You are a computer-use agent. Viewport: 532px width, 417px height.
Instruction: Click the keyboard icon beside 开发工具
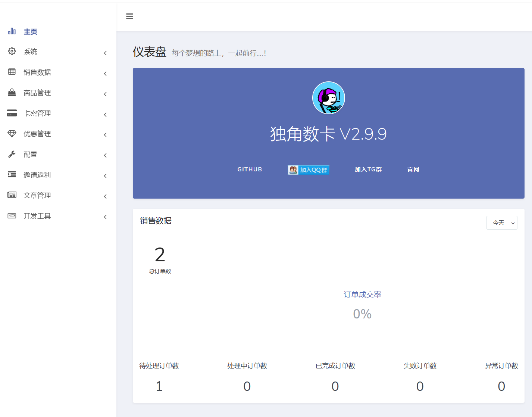pyautogui.click(x=12, y=216)
